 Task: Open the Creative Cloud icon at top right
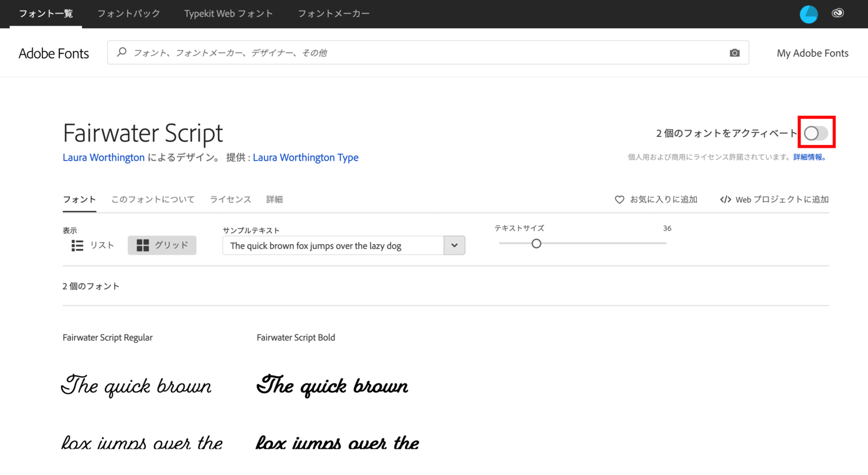(x=837, y=13)
